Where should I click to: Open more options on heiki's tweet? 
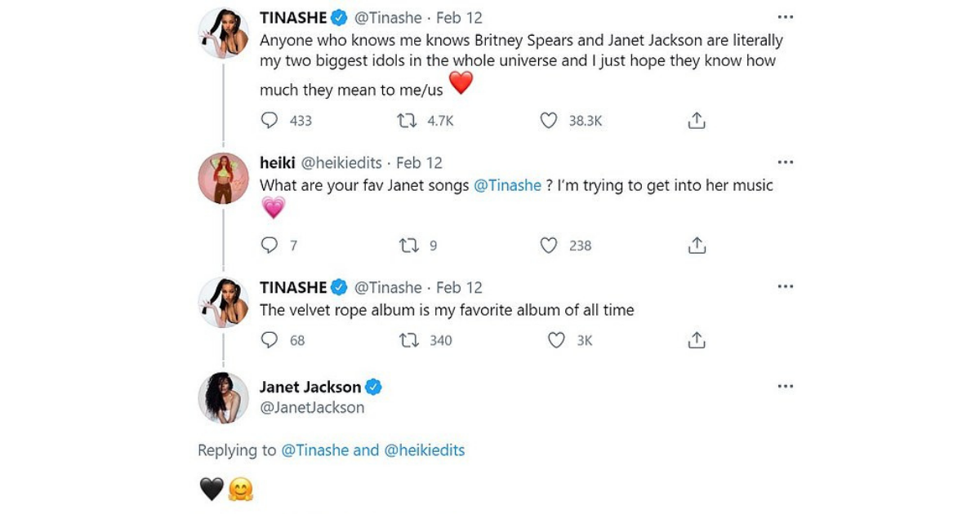click(785, 162)
